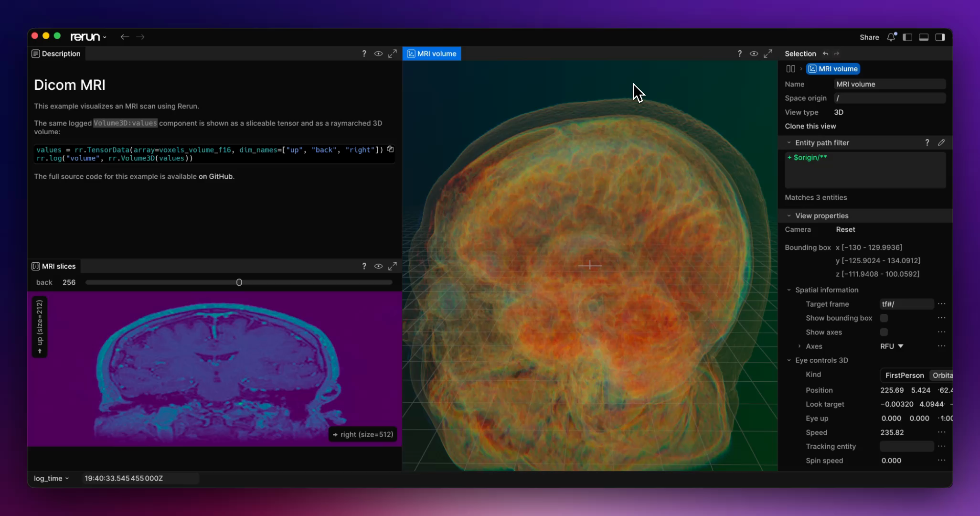Navigate forward with the right arrow
Screen dimensions: 980x516
pos(140,37)
